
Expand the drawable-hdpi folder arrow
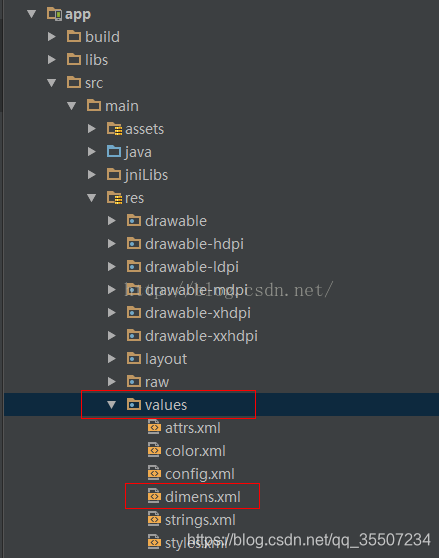click(112, 244)
